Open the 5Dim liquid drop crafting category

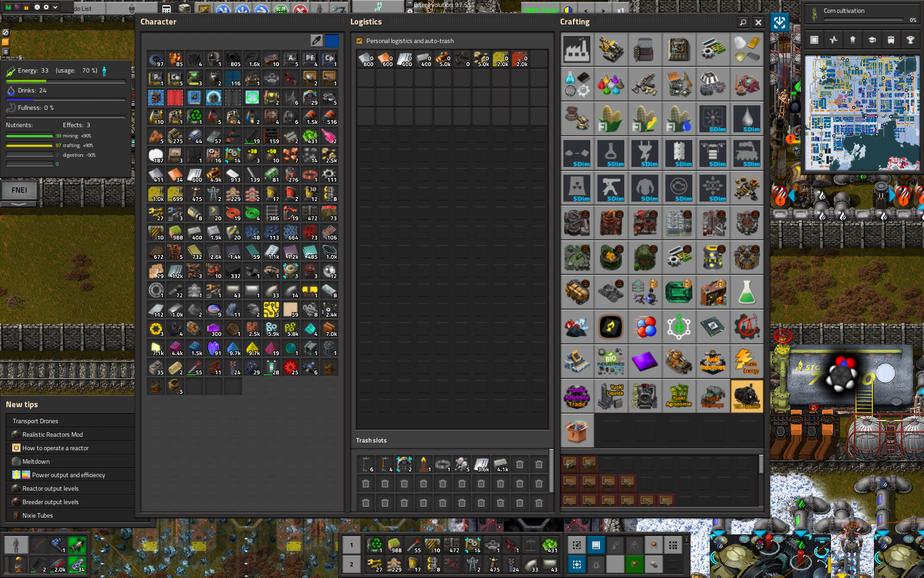pyautogui.click(x=747, y=118)
